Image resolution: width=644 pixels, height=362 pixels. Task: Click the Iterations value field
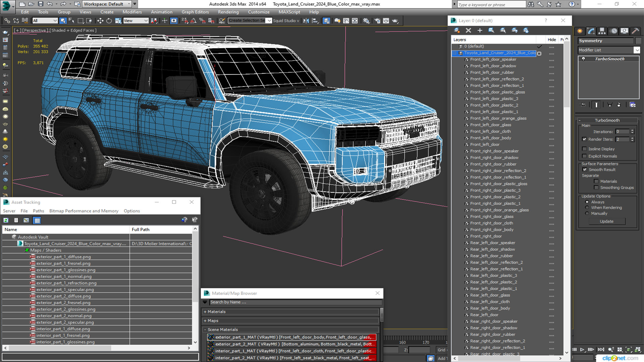click(623, 132)
